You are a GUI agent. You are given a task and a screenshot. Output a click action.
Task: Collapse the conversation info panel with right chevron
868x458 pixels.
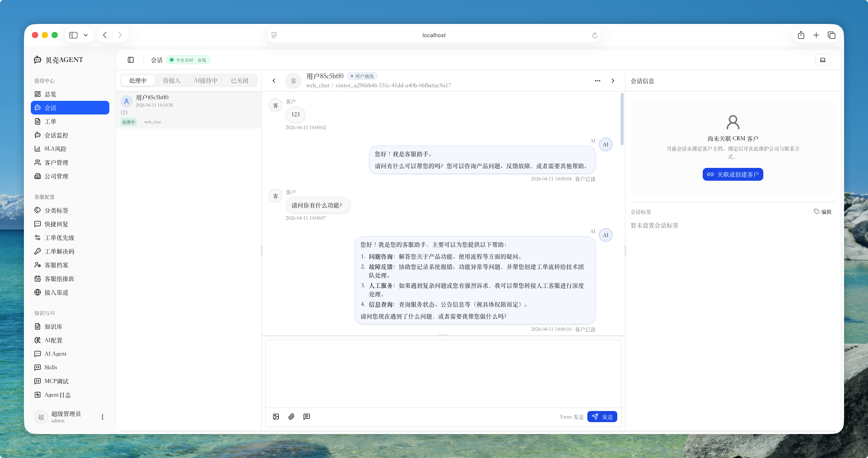[x=613, y=80]
